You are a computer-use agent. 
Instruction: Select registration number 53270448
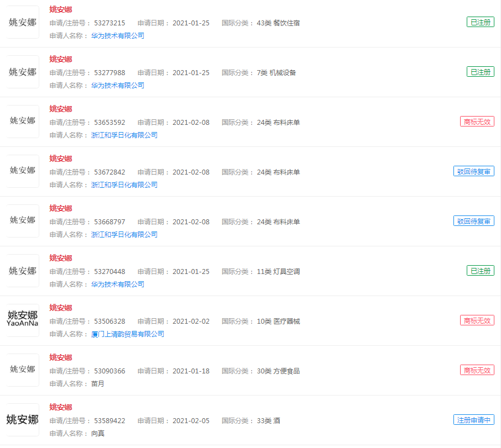tap(109, 272)
